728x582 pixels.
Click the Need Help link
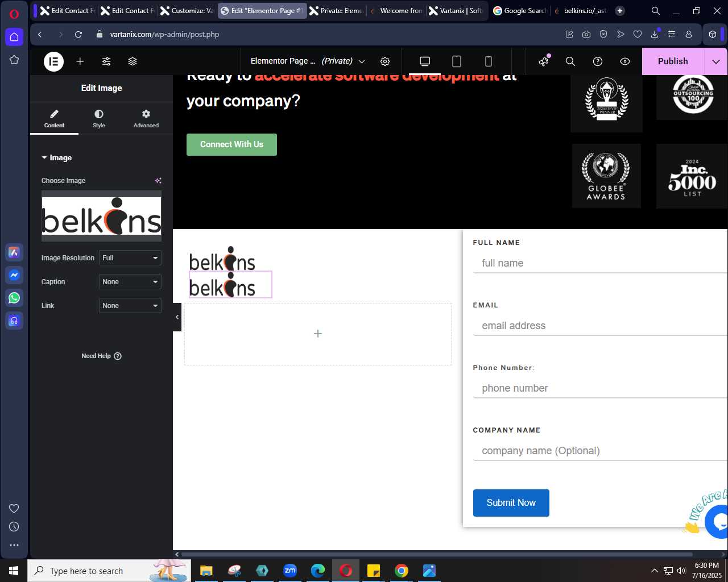pyautogui.click(x=101, y=356)
